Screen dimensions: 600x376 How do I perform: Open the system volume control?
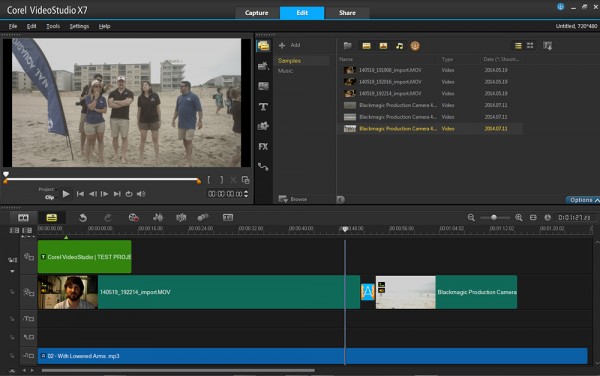[x=141, y=194]
